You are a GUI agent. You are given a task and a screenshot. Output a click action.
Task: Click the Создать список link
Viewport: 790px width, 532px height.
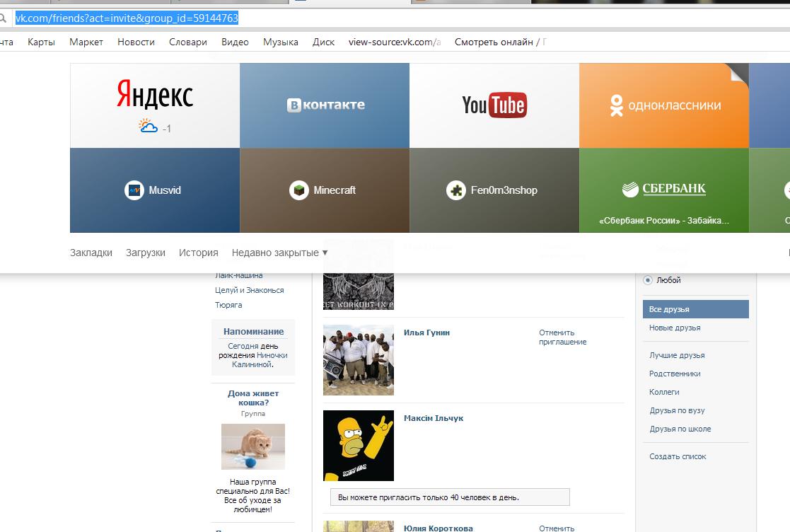coord(678,457)
